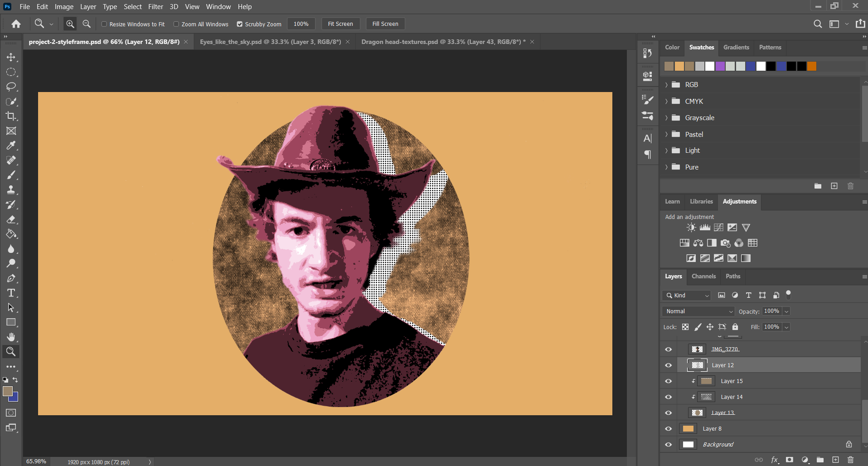868x466 pixels.
Task: Select the Eraser tool
Action: click(x=11, y=219)
